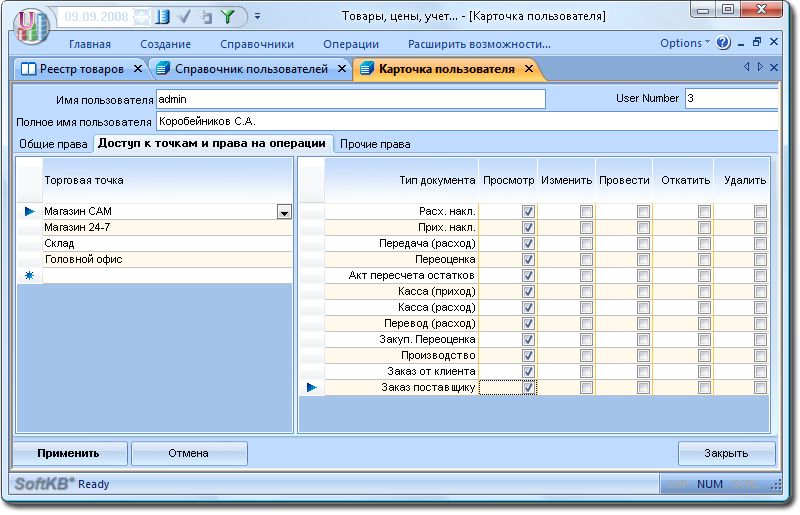
Task: Click the green filter funnel icon
Action: point(228,16)
